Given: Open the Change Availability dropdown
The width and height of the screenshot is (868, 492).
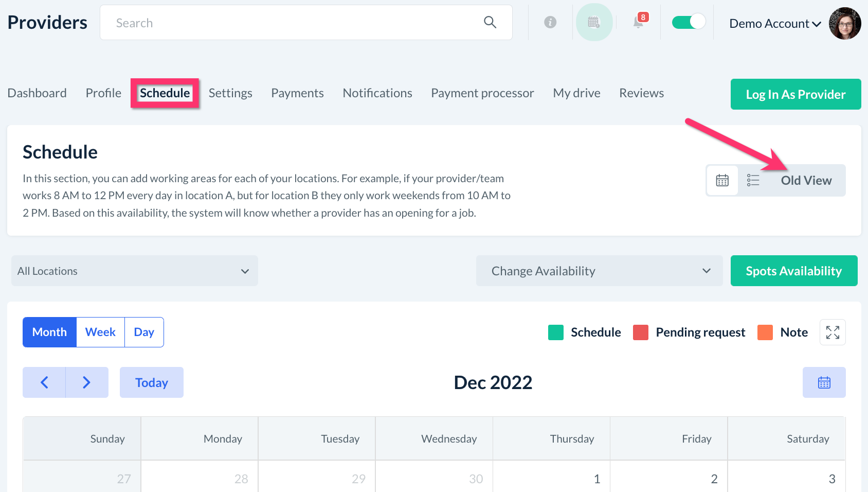Looking at the screenshot, I should 599,271.
